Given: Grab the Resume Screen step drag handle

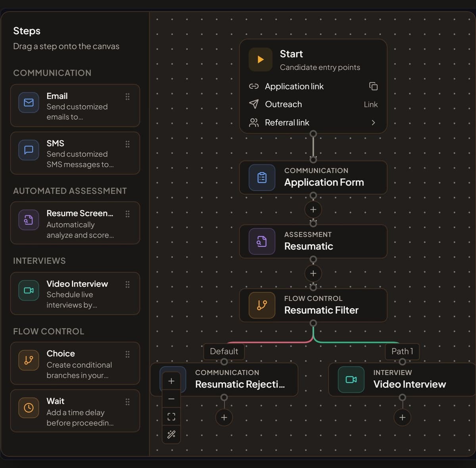Looking at the screenshot, I should pos(127,214).
